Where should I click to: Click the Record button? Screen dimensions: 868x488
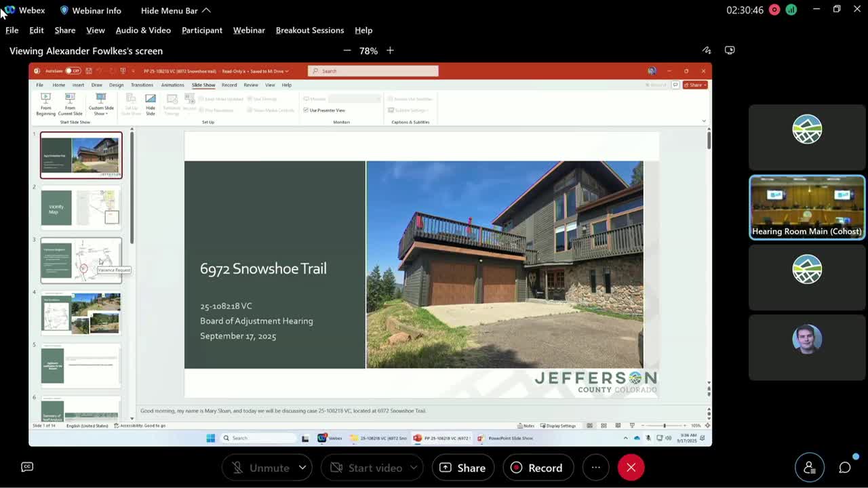(x=537, y=468)
